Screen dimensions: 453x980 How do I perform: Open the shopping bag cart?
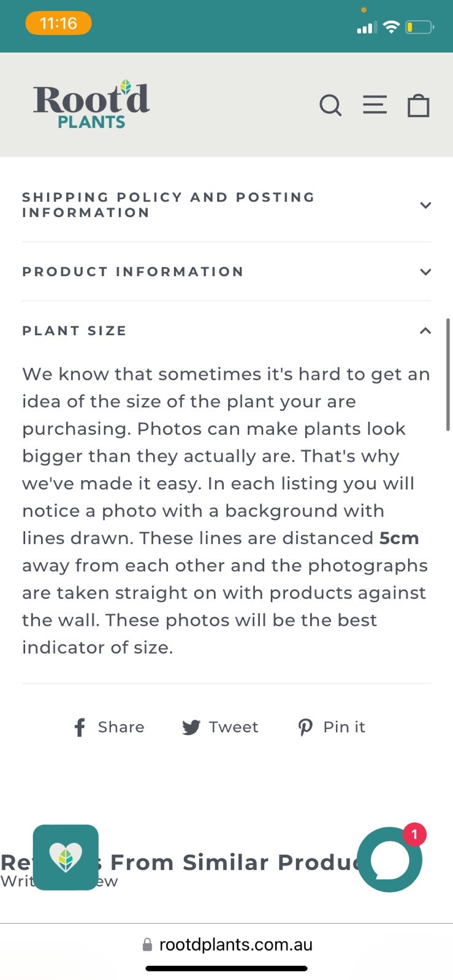click(419, 105)
